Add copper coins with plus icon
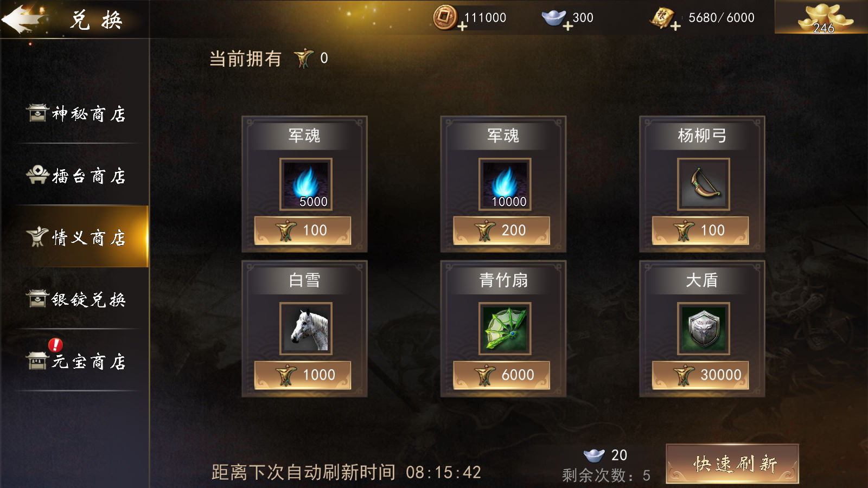 (x=462, y=26)
